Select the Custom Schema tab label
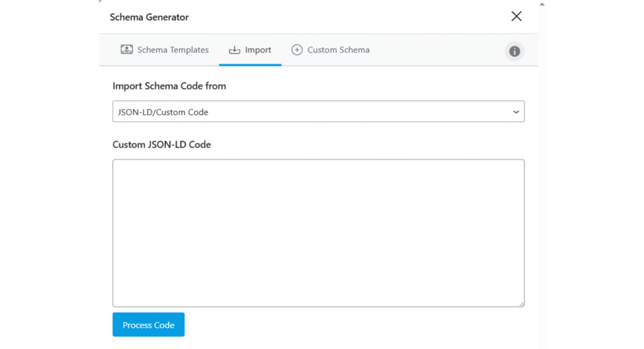The image size is (644, 349). pyautogui.click(x=338, y=50)
